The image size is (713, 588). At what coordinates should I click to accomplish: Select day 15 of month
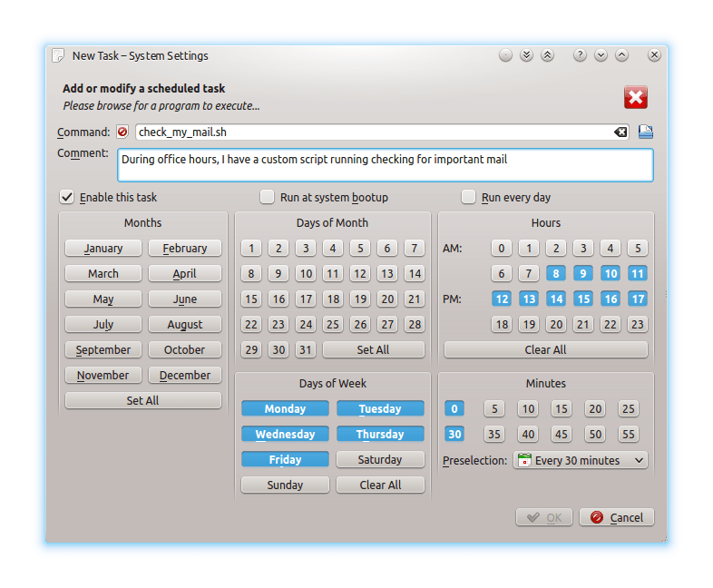coord(251,299)
